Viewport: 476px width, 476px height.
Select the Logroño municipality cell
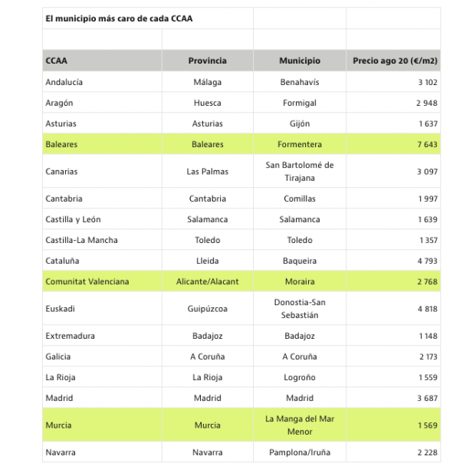(x=299, y=377)
